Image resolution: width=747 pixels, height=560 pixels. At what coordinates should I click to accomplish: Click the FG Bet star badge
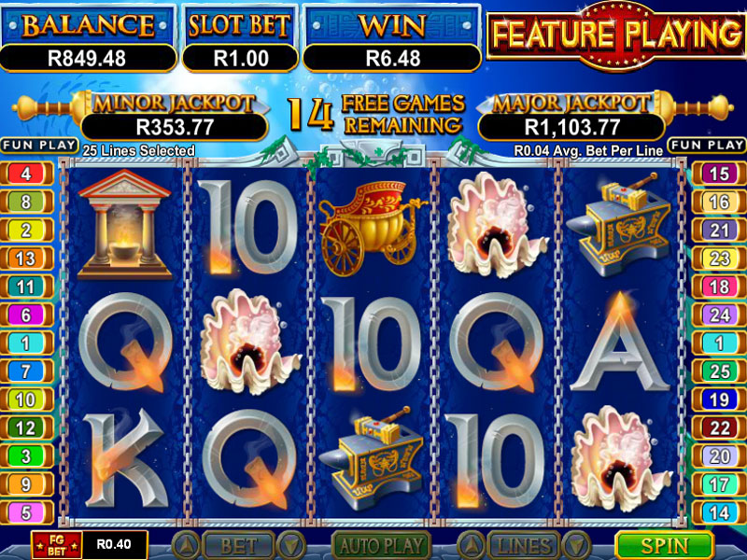point(57,545)
